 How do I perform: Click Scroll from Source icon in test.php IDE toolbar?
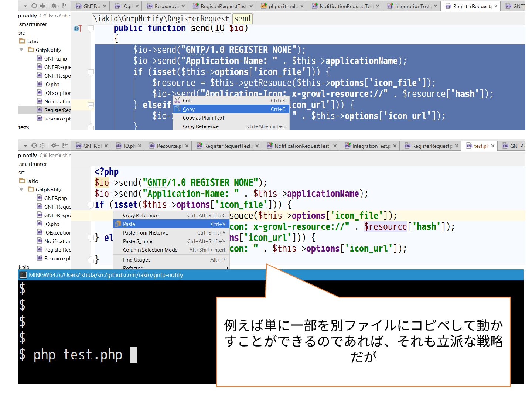click(34, 146)
